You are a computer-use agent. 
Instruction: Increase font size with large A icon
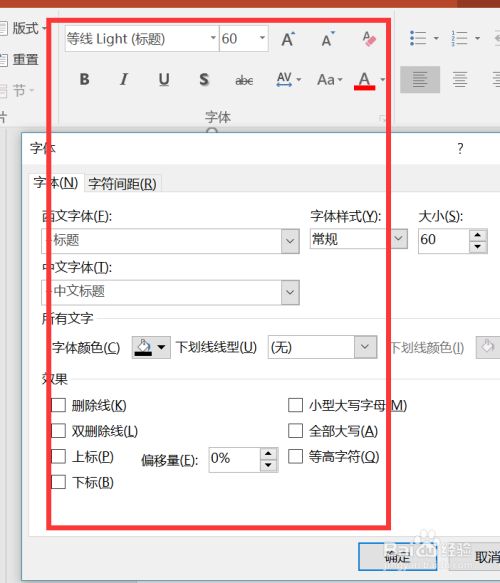(288, 39)
